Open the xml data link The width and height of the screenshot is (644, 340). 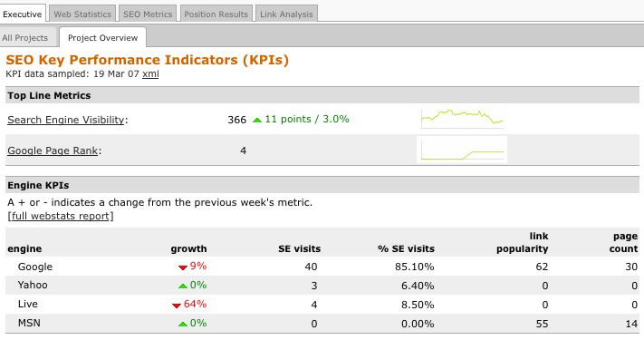pos(150,74)
